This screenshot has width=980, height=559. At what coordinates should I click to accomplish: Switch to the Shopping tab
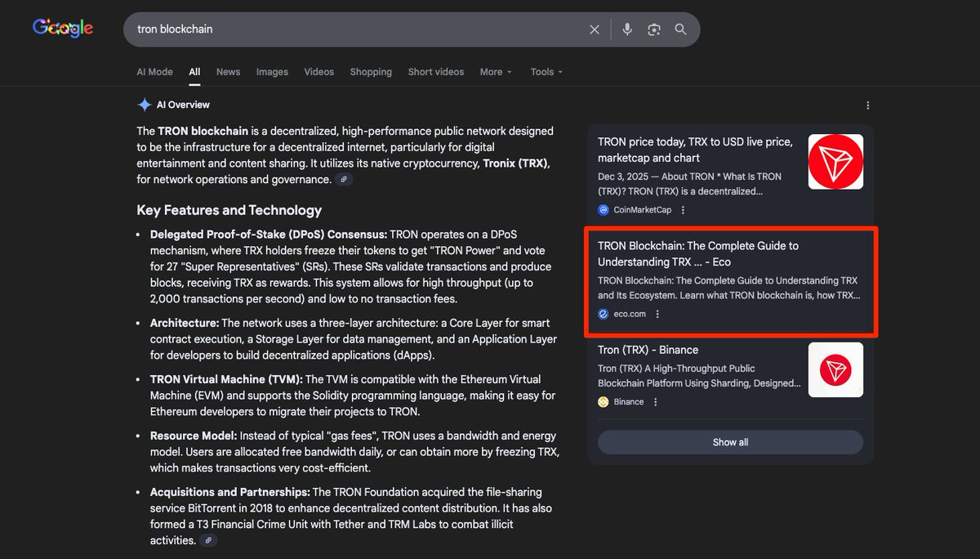point(371,72)
